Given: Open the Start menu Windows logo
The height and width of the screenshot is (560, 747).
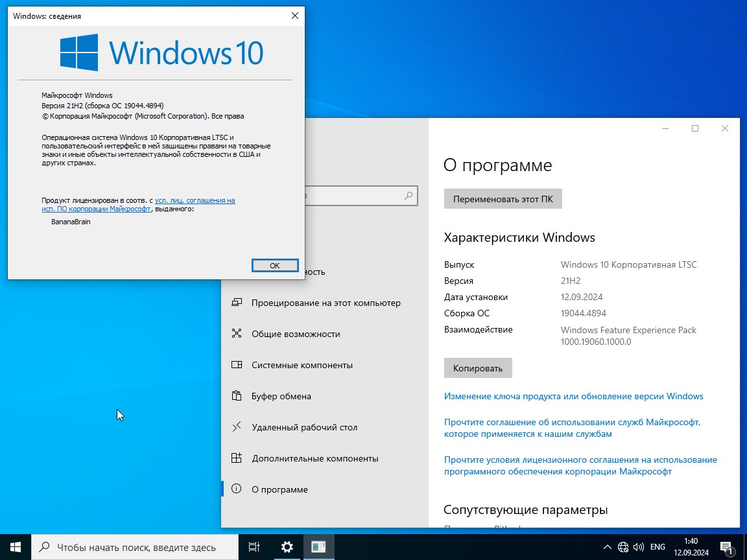Looking at the screenshot, I should click(16, 547).
